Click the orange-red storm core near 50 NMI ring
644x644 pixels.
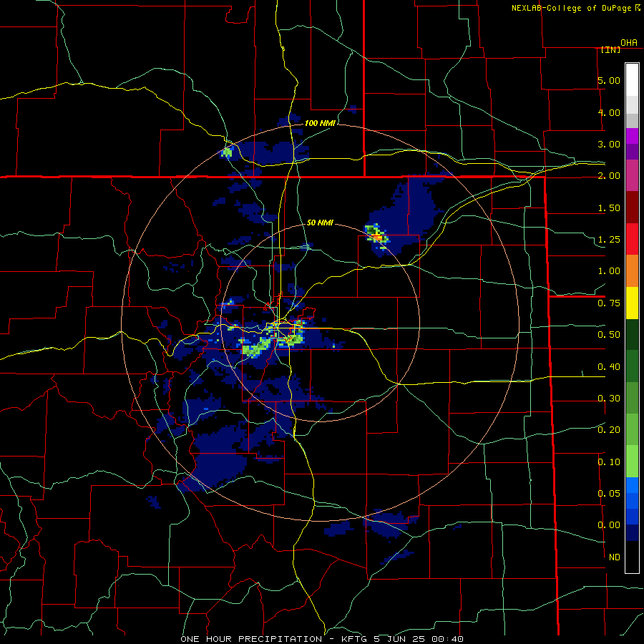378,237
